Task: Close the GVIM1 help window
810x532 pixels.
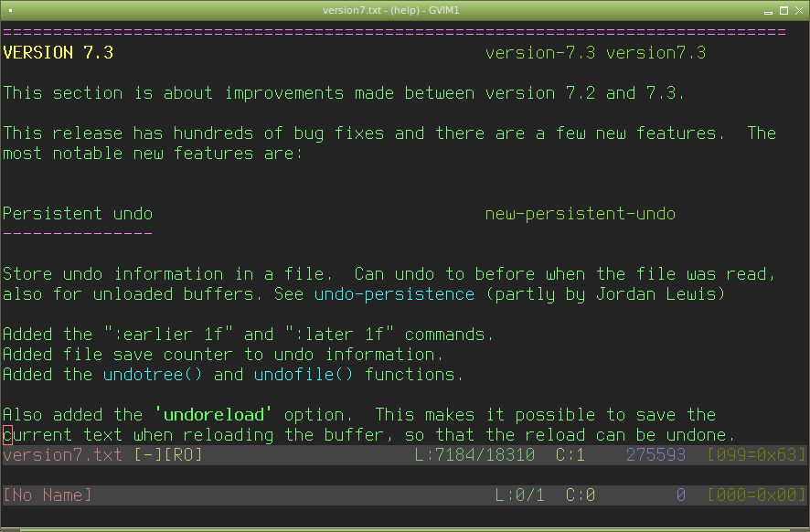Action: click(x=799, y=11)
